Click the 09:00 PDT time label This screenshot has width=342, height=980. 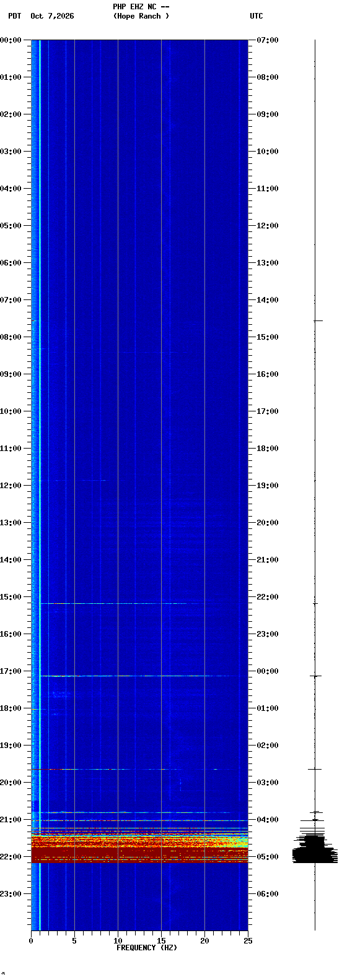click(x=11, y=374)
